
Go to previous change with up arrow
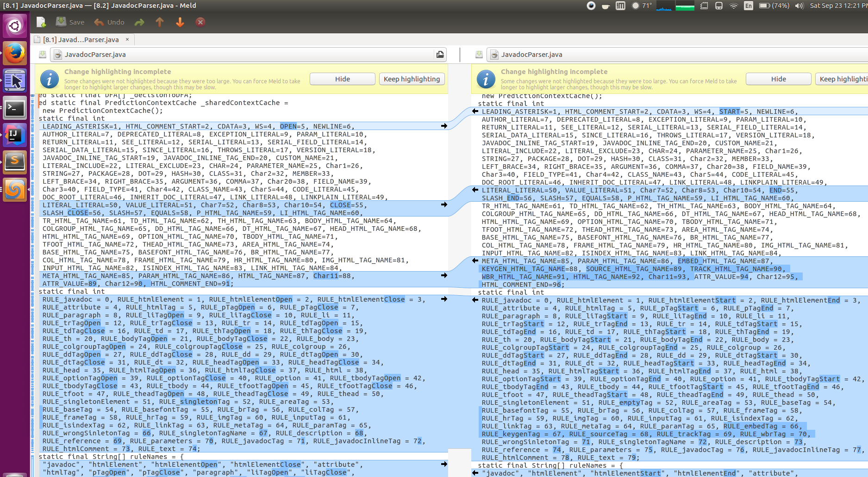pyautogui.click(x=160, y=22)
